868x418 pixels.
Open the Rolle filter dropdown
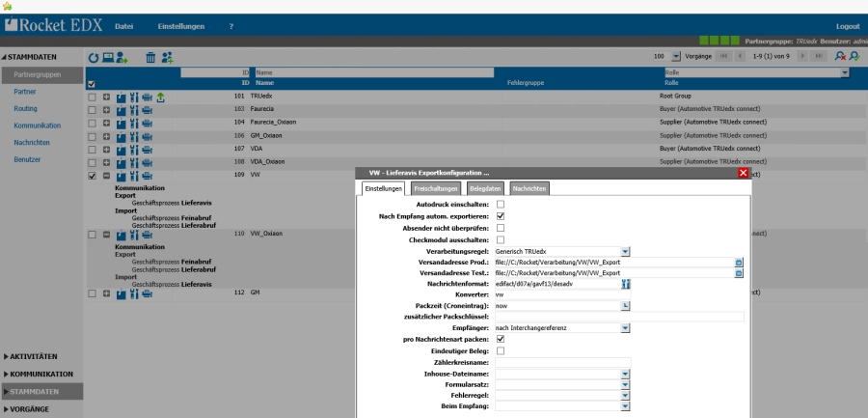click(x=845, y=72)
